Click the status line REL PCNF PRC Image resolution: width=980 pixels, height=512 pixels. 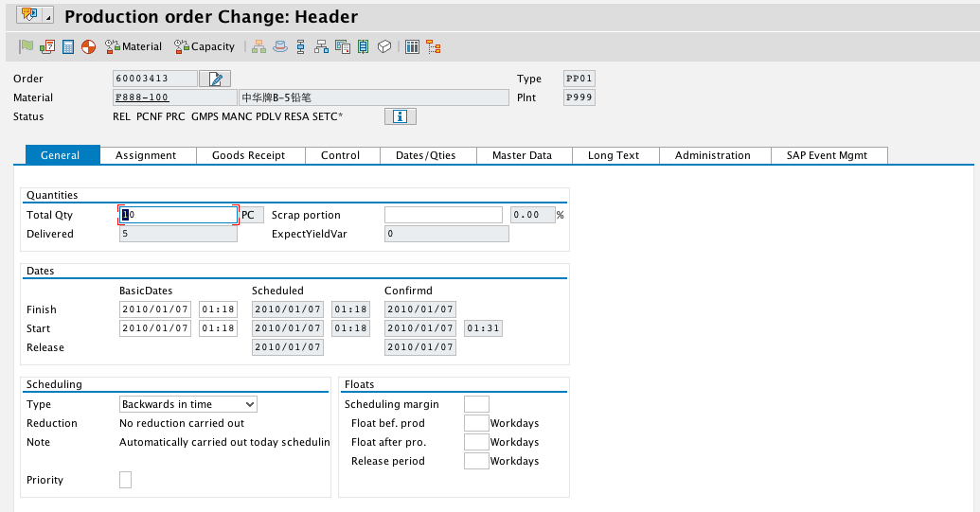click(x=227, y=116)
